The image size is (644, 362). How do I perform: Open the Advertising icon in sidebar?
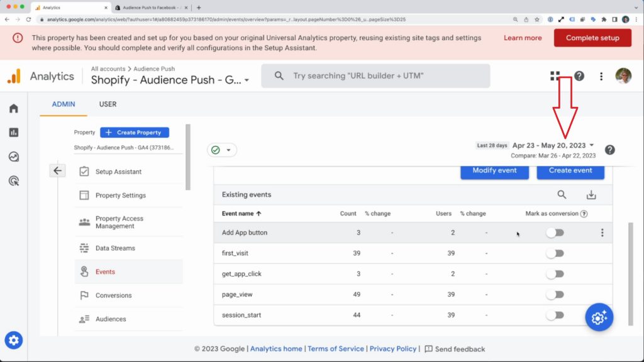[14, 181]
